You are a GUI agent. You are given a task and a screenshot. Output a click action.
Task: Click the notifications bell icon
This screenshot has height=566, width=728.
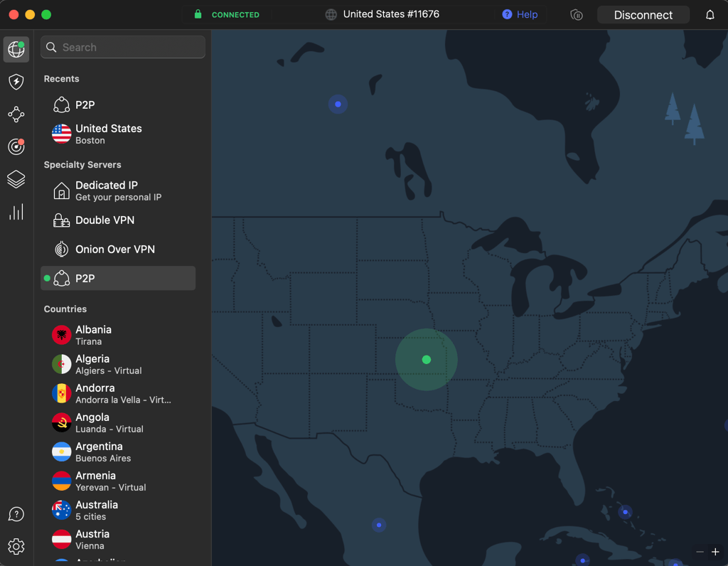click(x=710, y=15)
